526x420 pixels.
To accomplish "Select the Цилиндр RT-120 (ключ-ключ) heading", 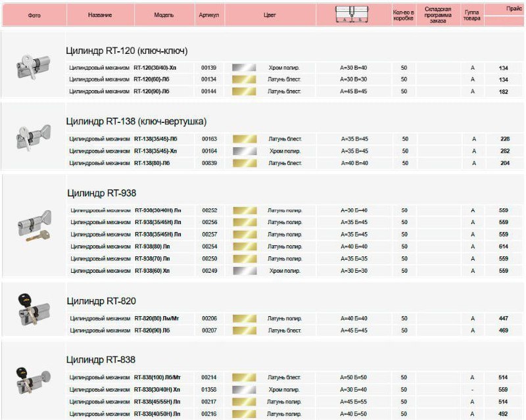I will [x=127, y=51].
